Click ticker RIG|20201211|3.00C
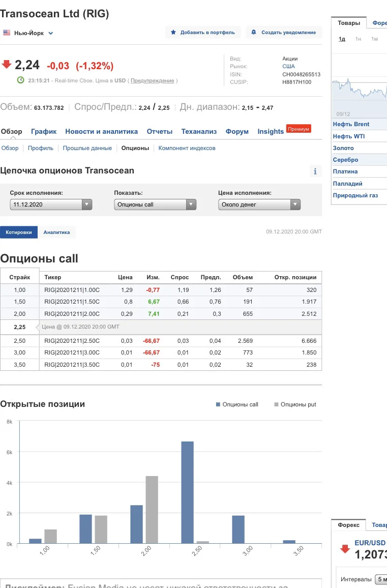The width and height of the screenshot is (387, 588). (72, 352)
